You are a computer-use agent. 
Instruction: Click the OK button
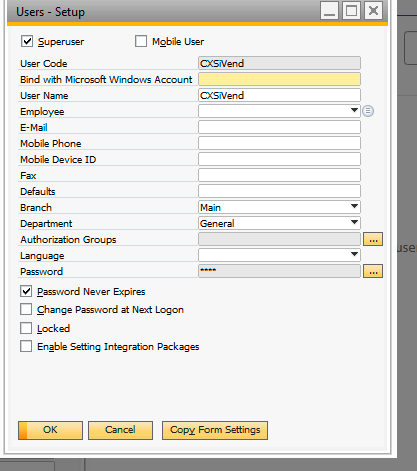click(50, 430)
